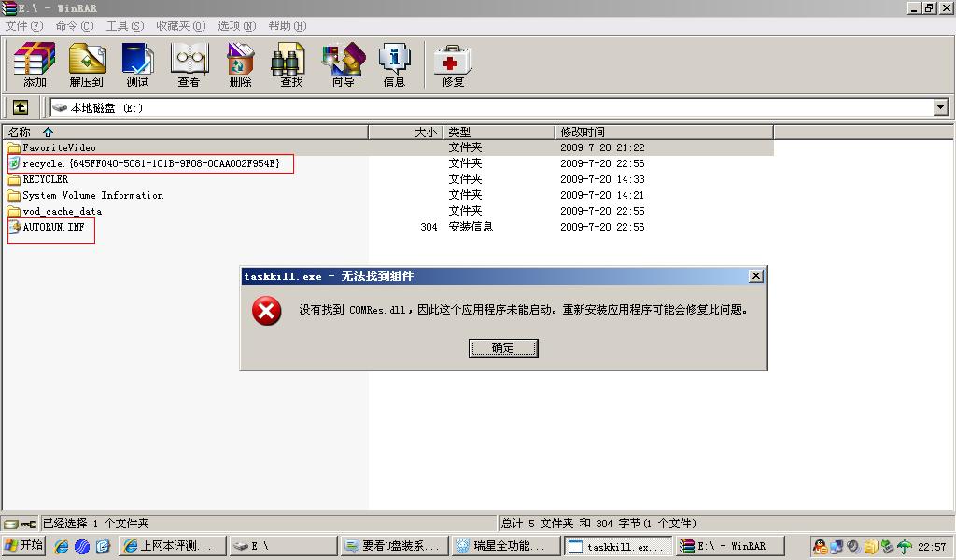The width and height of the screenshot is (956, 560).
Task: Click the QQ penguin tray icon
Action: tap(820, 547)
